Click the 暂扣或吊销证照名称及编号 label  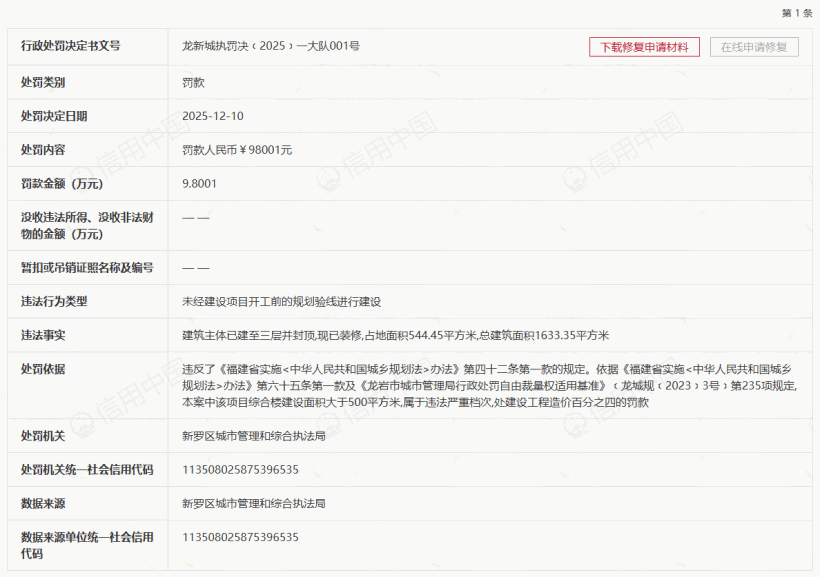coord(87,267)
